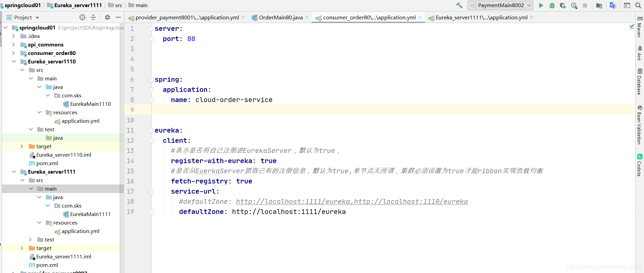Open Project panel settings gear
Image resolution: width=644 pixels, height=273 pixels.
pos(108,17)
